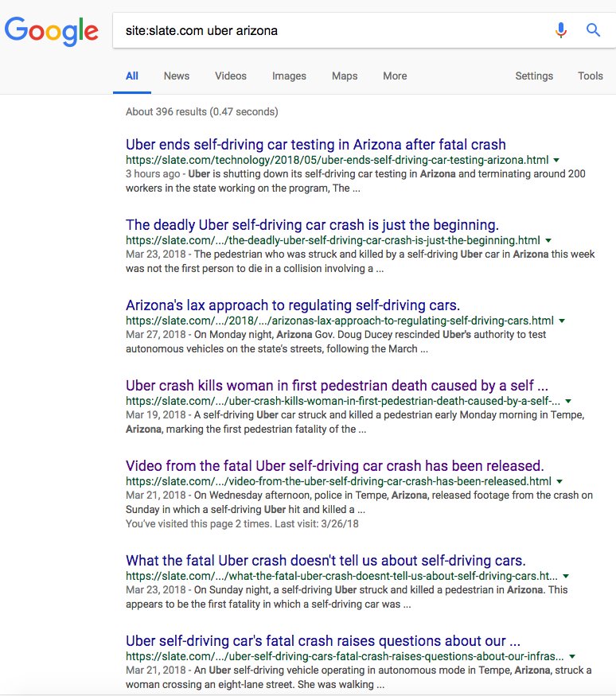Open 'Uber ends self-driving car testing in Arizona' result
The image size is (616, 696).
pos(316,144)
